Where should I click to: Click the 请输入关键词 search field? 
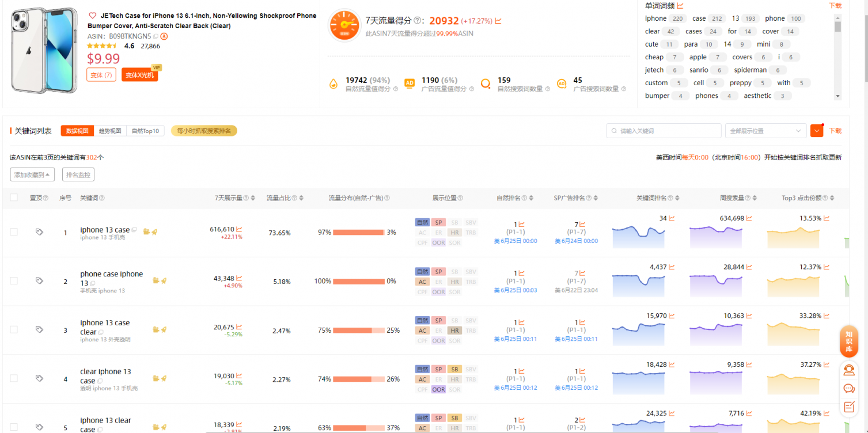[664, 131]
